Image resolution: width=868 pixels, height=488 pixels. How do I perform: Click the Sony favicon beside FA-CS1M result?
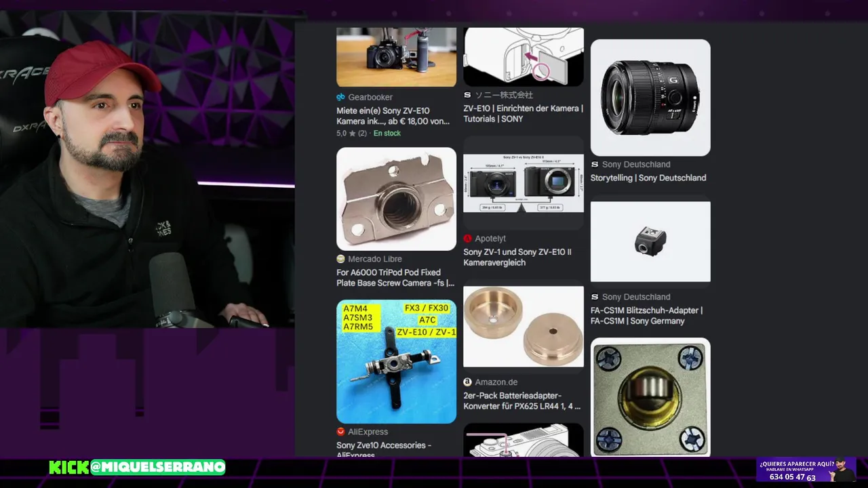pos(595,297)
